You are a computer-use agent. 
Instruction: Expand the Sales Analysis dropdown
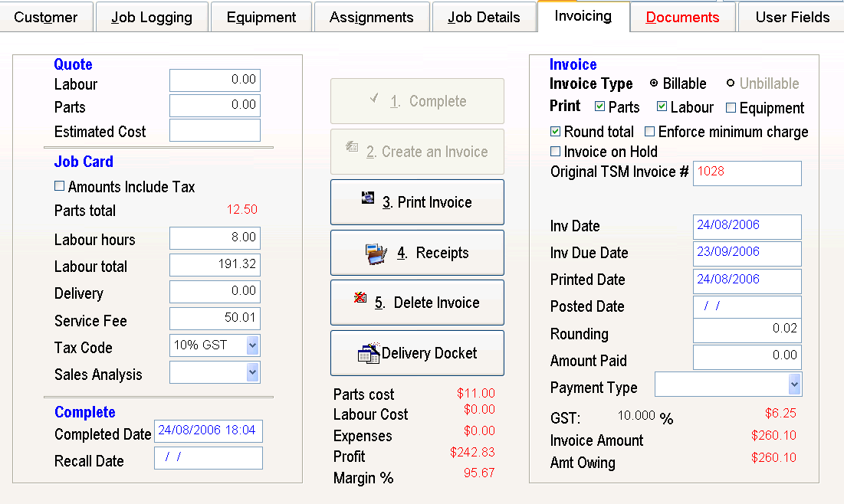coord(252,372)
